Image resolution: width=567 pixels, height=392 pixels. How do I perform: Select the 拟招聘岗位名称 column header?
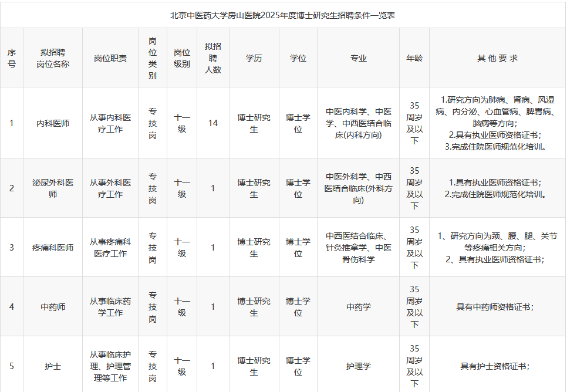point(53,58)
